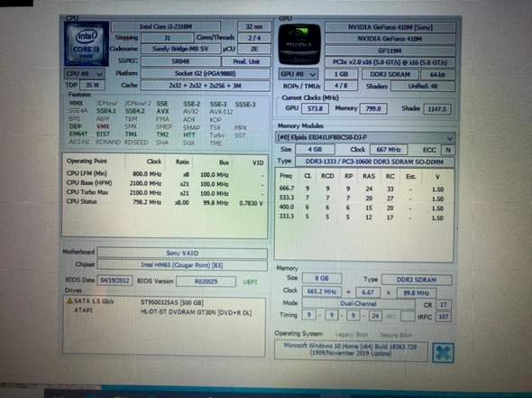532x398 pixels.
Task: Click the SATA drive warning icon
Action: click(x=70, y=301)
